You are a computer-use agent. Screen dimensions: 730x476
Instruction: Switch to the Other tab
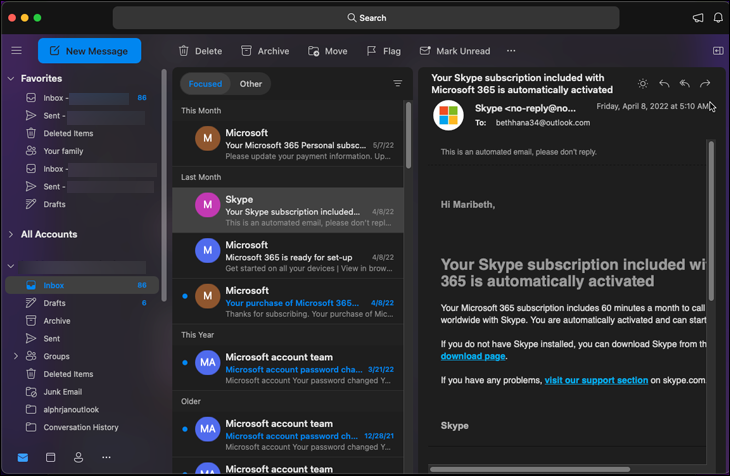[251, 84]
